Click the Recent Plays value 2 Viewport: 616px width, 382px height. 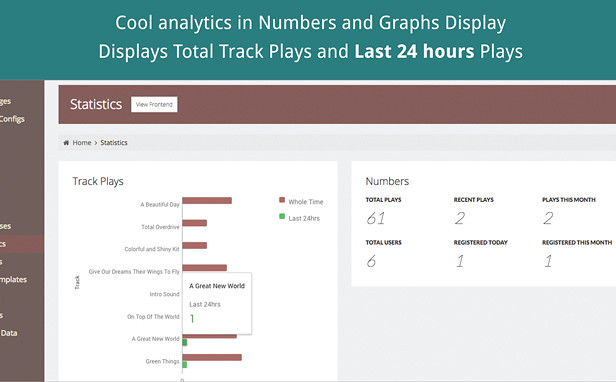pos(460,218)
